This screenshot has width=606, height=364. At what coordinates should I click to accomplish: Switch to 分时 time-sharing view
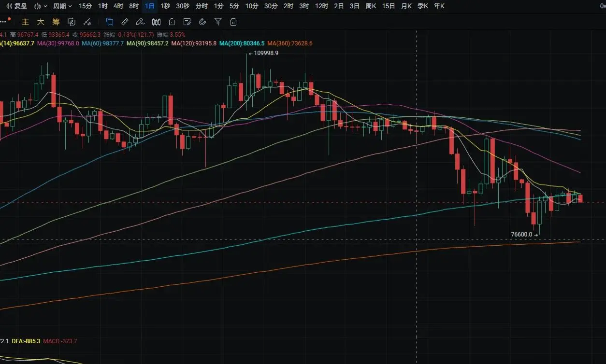202,6
